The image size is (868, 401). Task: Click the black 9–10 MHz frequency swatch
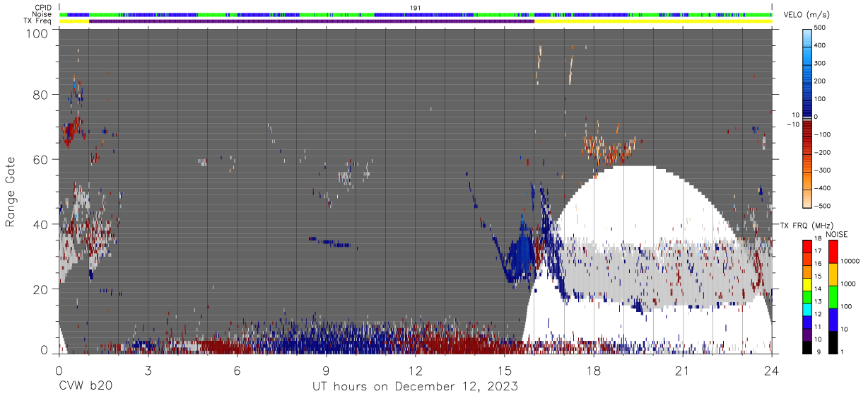tap(807, 346)
